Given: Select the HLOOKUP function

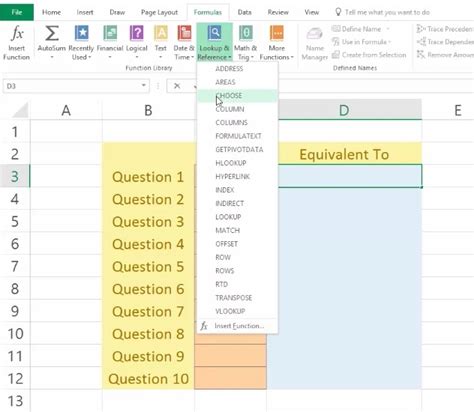Looking at the screenshot, I should 237,163.
